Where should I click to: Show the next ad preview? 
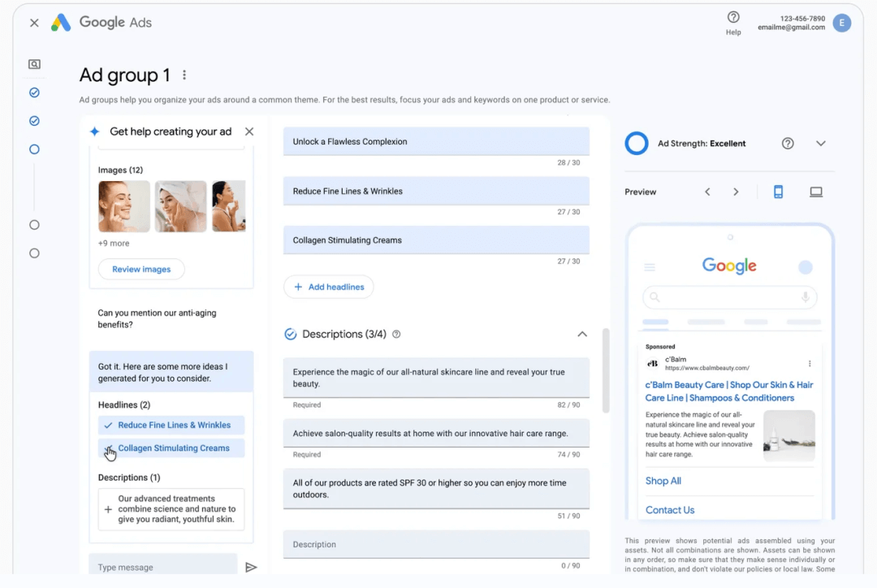pyautogui.click(x=736, y=192)
